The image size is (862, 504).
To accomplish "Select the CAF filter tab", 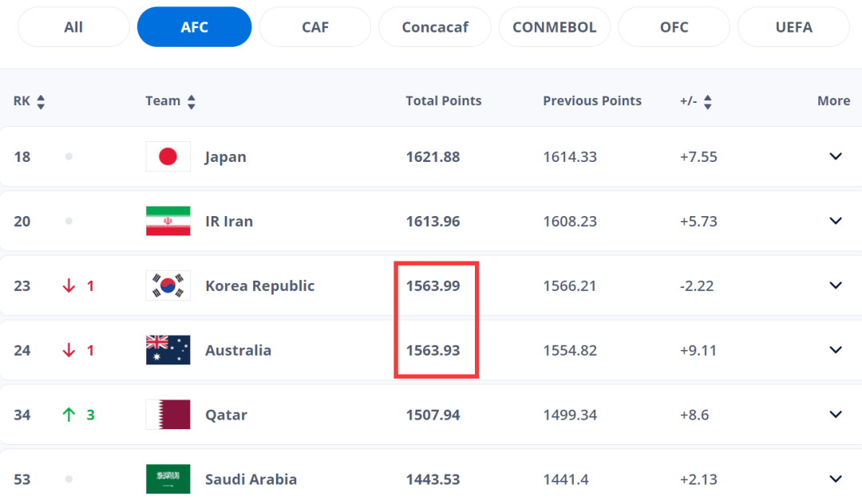I will (x=315, y=27).
